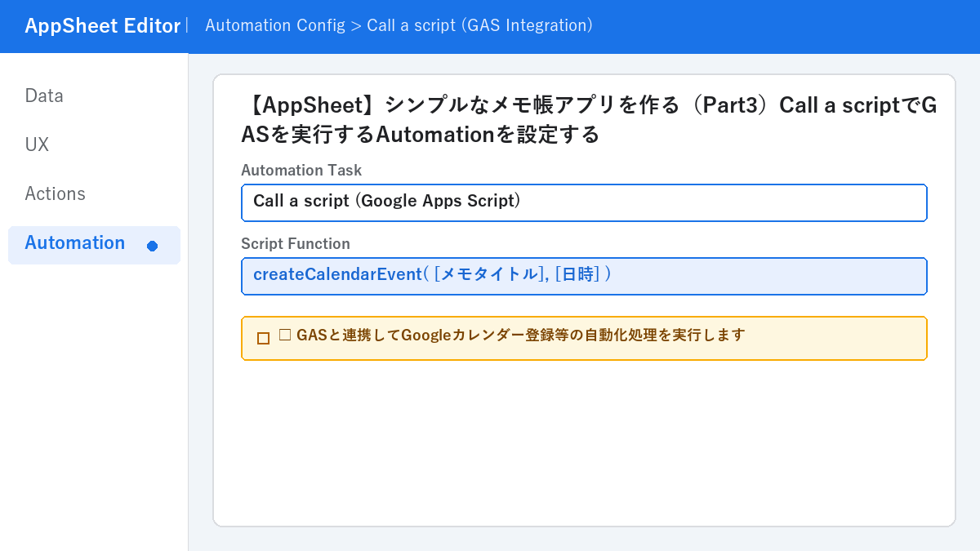Tick the checkbox in the yellow GAS notice

point(263,338)
